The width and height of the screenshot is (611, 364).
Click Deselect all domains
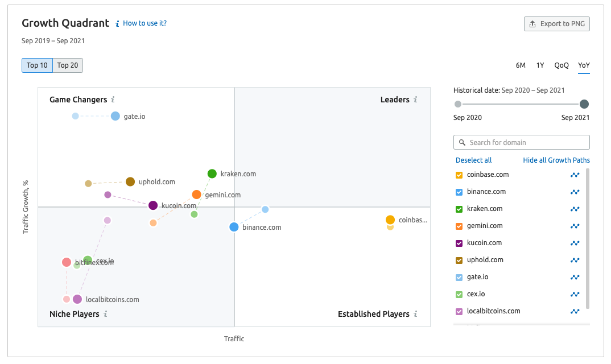tap(473, 160)
